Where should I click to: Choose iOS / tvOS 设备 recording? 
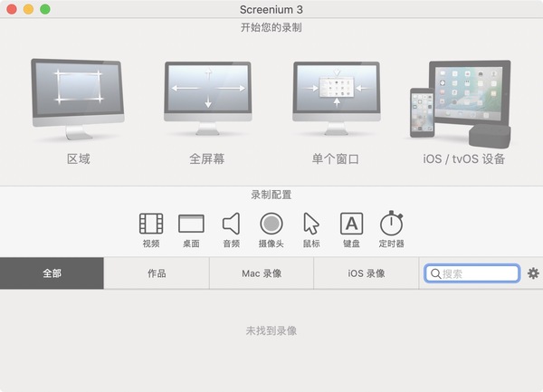click(461, 104)
